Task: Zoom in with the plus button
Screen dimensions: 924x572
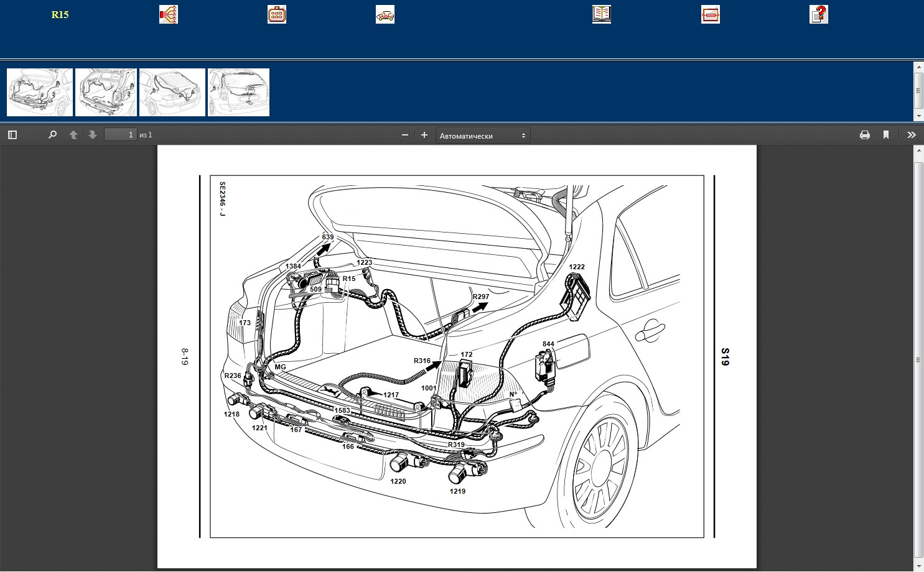Action: [x=424, y=135]
